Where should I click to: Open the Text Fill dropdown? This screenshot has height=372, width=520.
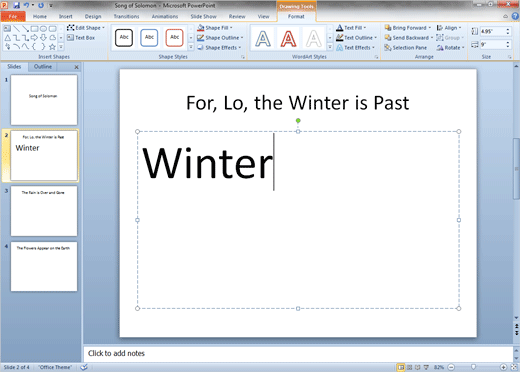click(351, 28)
